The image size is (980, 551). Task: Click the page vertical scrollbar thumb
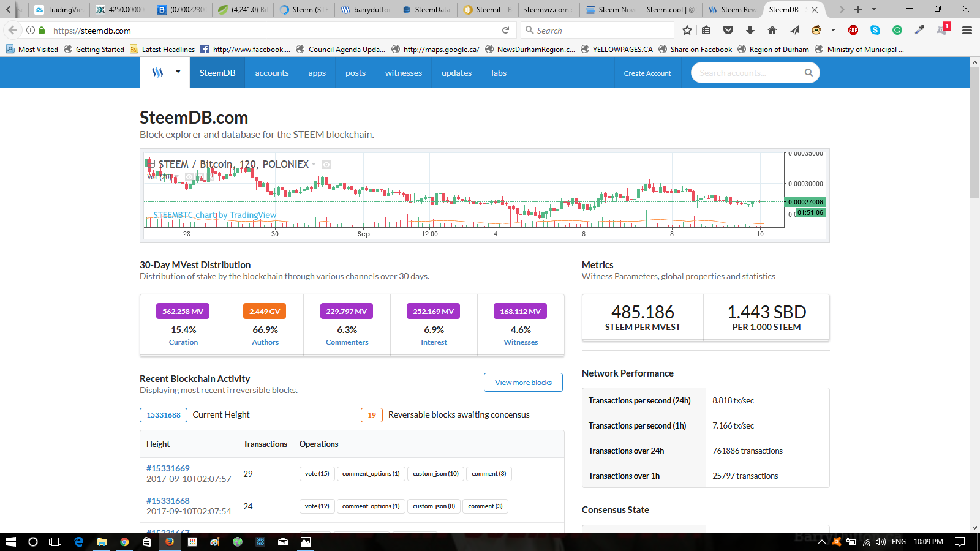coord(974,133)
